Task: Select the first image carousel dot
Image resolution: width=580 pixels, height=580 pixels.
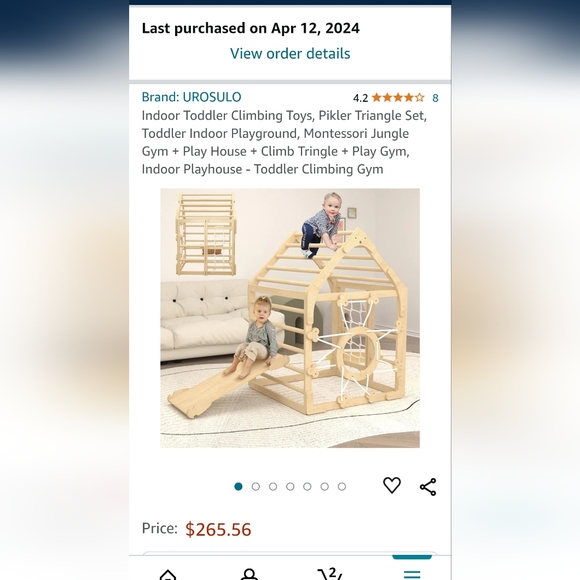Action: (x=239, y=486)
